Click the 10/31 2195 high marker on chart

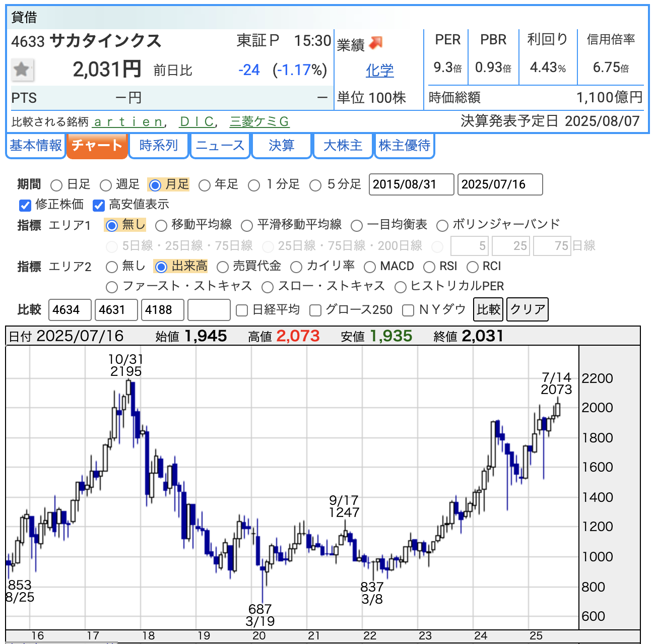coord(126,365)
